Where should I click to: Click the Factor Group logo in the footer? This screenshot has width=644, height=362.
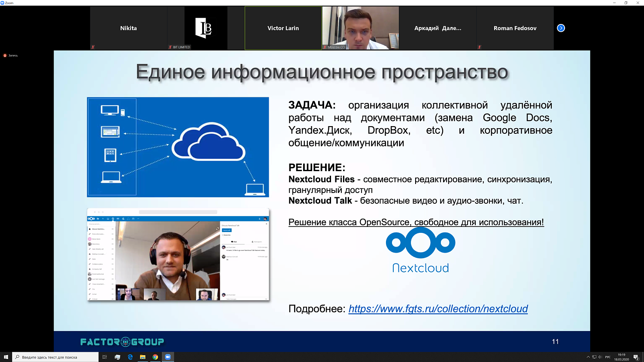coord(122,342)
